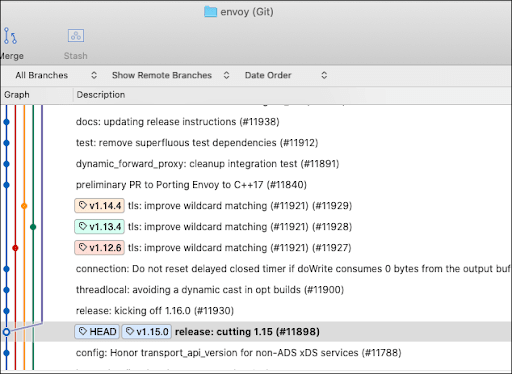Click the hollow HEAD commit node in graph

(6, 332)
